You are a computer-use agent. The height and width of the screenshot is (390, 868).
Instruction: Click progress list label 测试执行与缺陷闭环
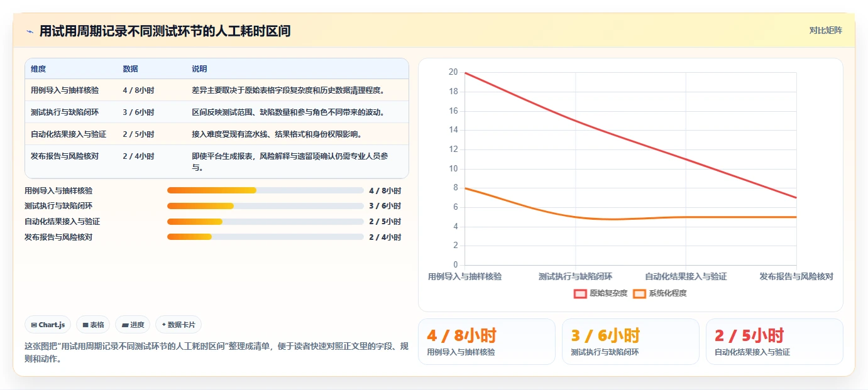tap(58, 206)
